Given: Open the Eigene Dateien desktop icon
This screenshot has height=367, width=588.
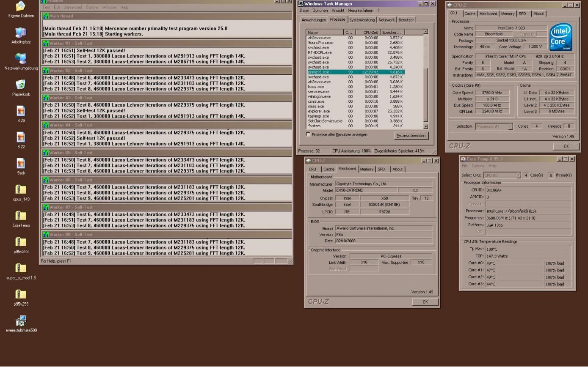Looking at the screenshot, I should point(21,7).
